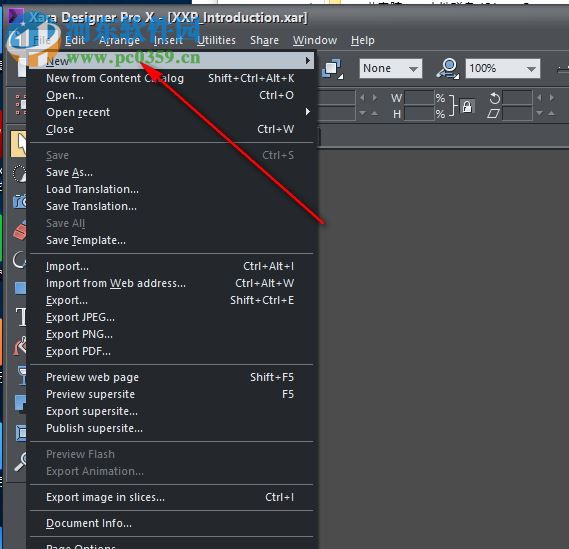The image size is (569, 549).
Task: Choose Open... in File menu
Action: click(x=171, y=95)
